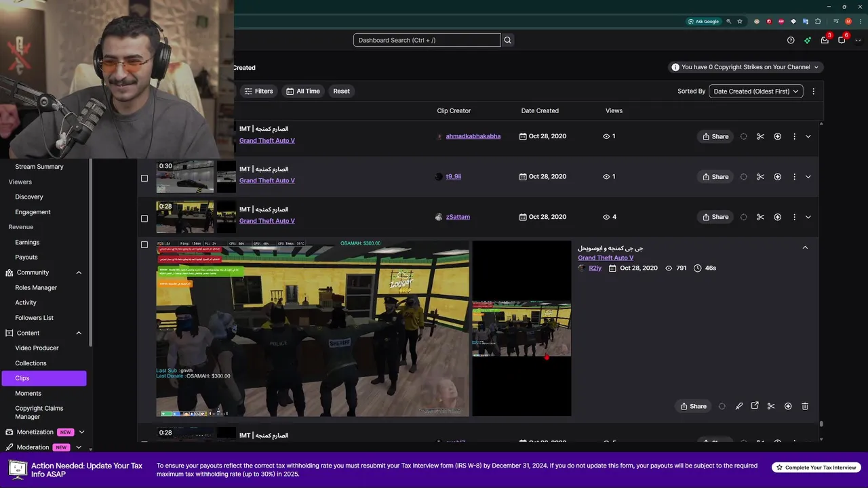
Task: Open Earnings in sidebar
Action: tap(27, 242)
